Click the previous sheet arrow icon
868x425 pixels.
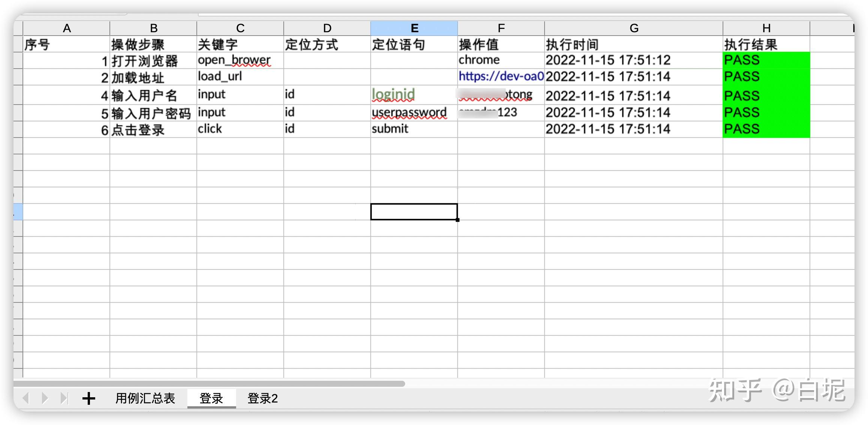tap(26, 398)
